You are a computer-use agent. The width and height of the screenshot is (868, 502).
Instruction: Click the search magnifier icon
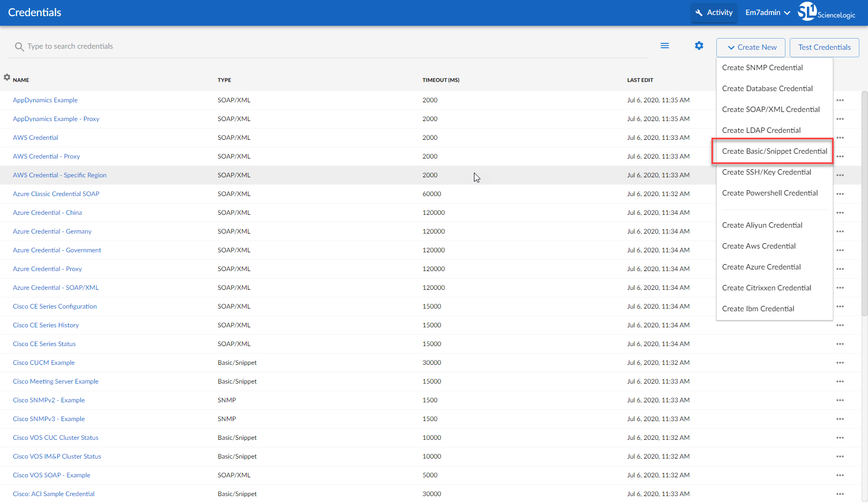click(19, 47)
